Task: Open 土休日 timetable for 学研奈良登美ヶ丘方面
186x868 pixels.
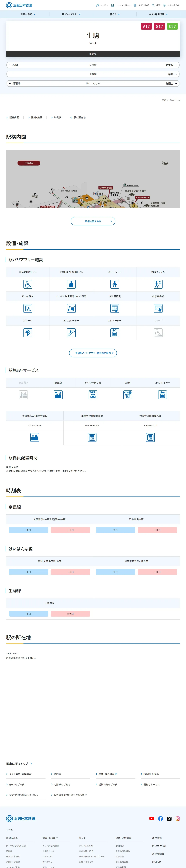Action: (x=157, y=572)
